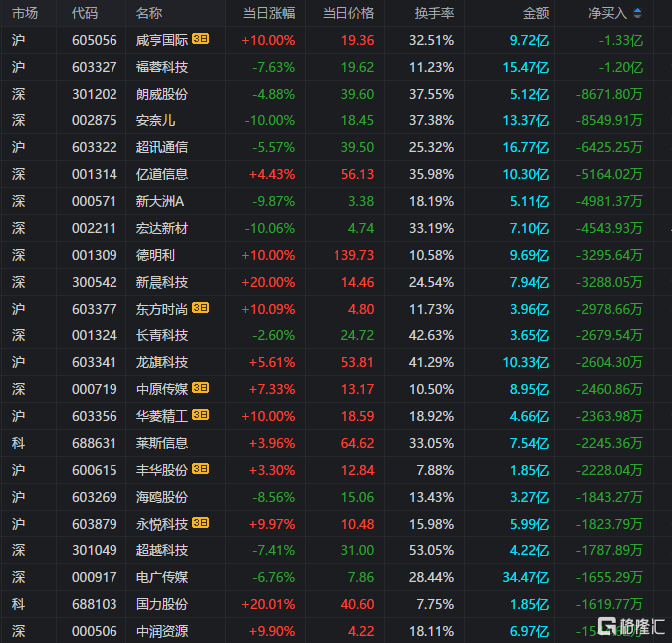Open stock 福蓉科技

coord(162,67)
